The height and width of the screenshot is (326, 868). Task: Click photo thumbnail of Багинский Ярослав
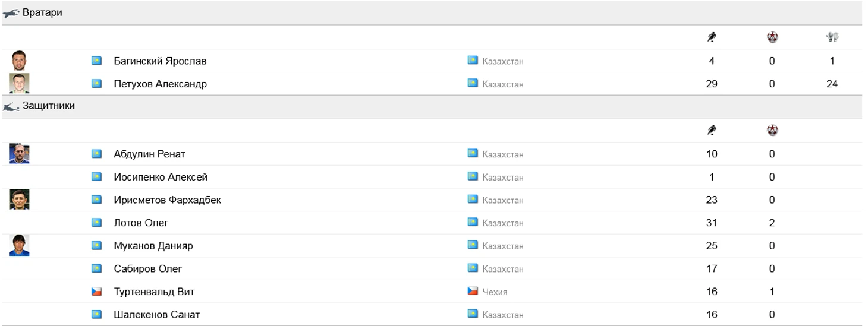(19, 61)
